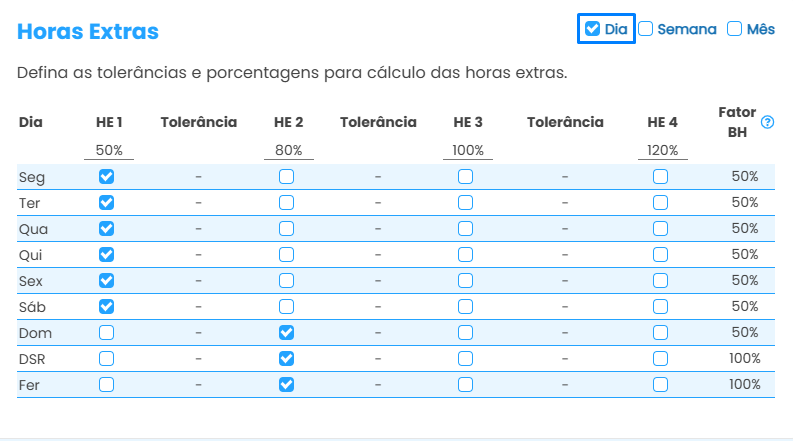Image resolution: width=793 pixels, height=441 pixels.
Task: Click the Fator BH help icon
Action: click(x=768, y=122)
